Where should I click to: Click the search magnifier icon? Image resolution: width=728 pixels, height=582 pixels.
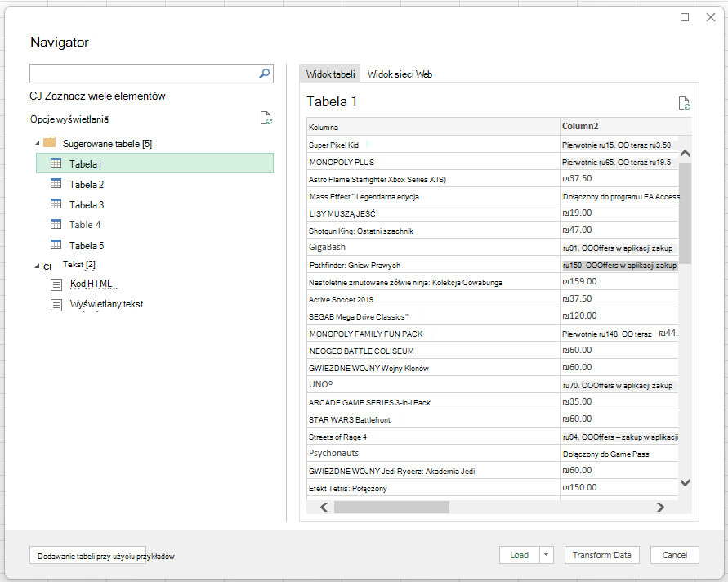point(264,74)
